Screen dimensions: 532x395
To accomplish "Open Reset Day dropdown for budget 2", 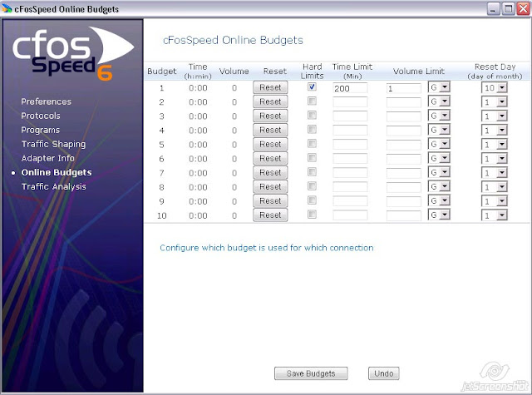I will click(495, 102).
